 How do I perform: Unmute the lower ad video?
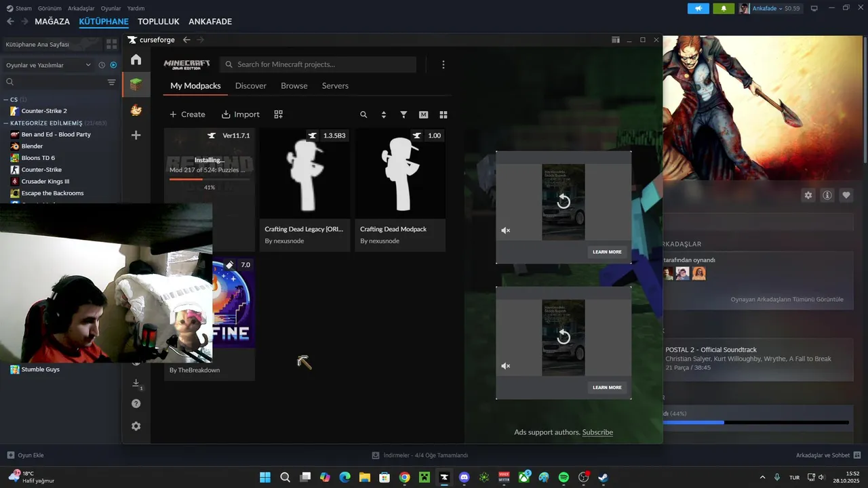505,366
